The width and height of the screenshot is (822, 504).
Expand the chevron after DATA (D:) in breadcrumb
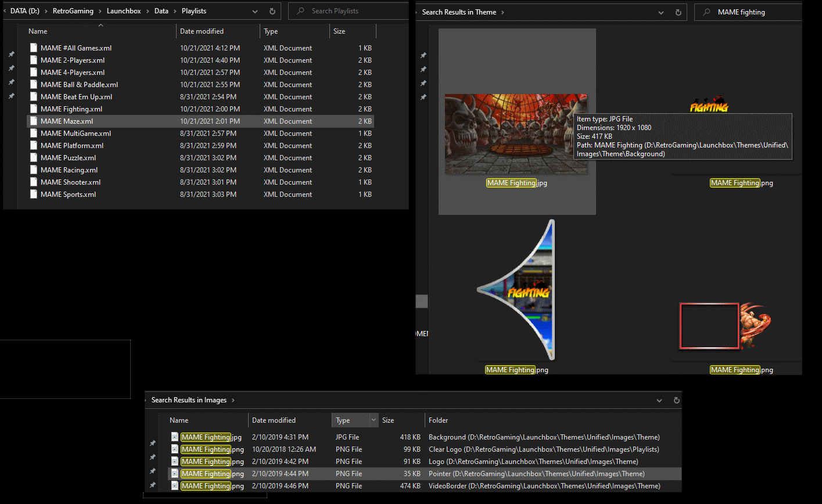coord(46,11)
